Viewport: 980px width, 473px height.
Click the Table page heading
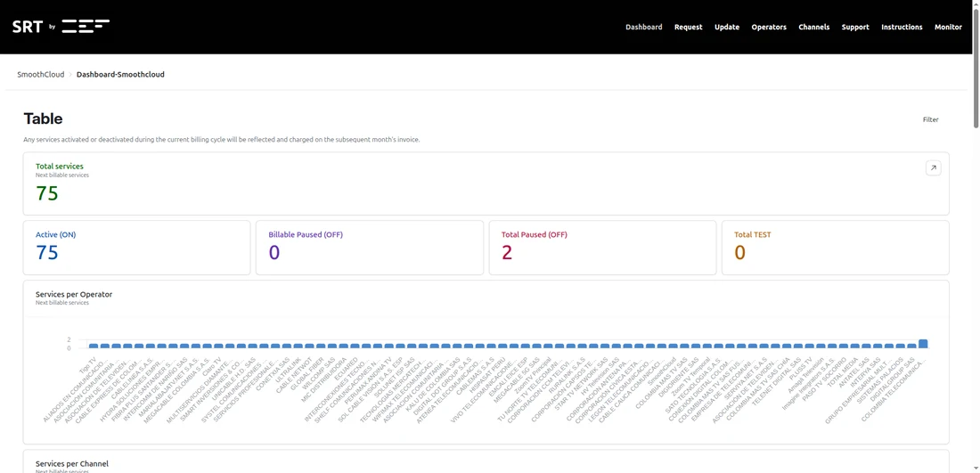point(43,118)
